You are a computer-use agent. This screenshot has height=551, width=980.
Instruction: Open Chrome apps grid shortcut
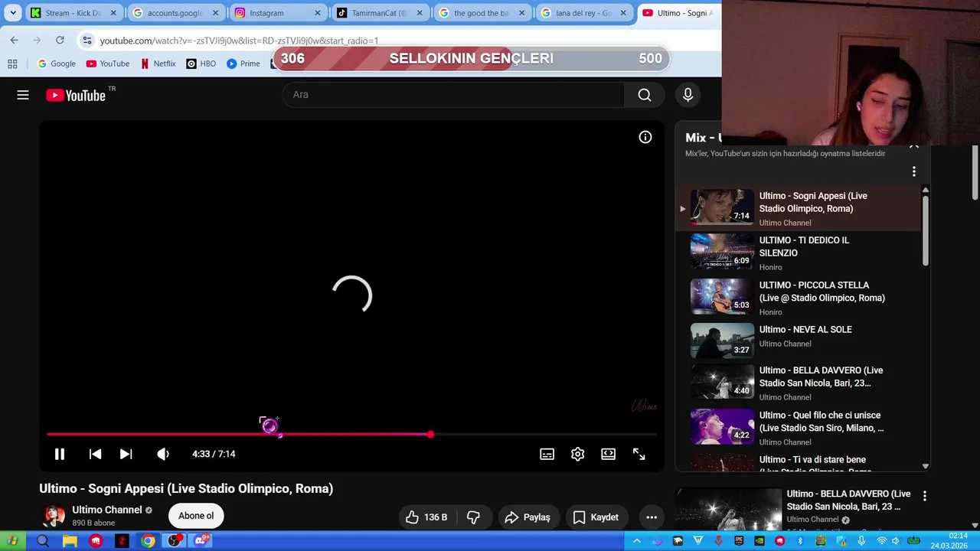pos(12,64)
